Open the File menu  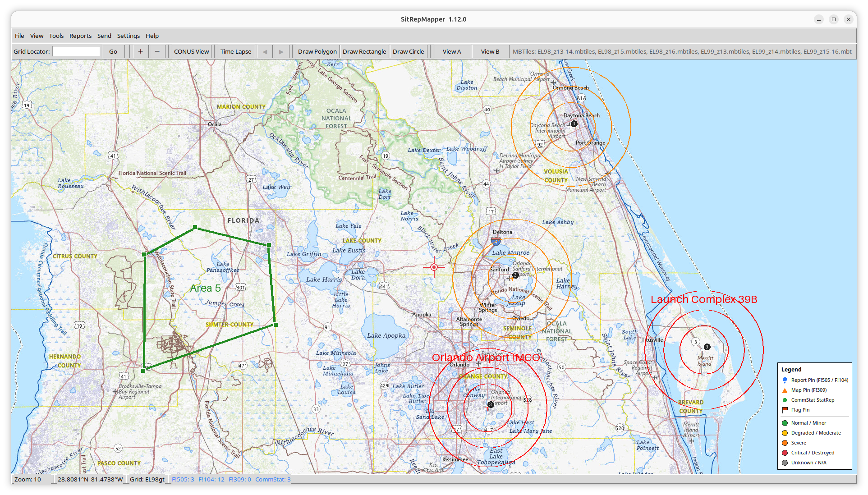19,36
